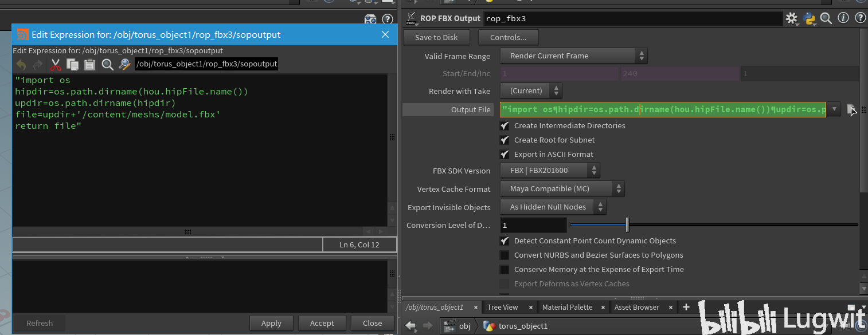Open the FBX SDK Version dropdown
868x335 pixels.
point(550,171)
